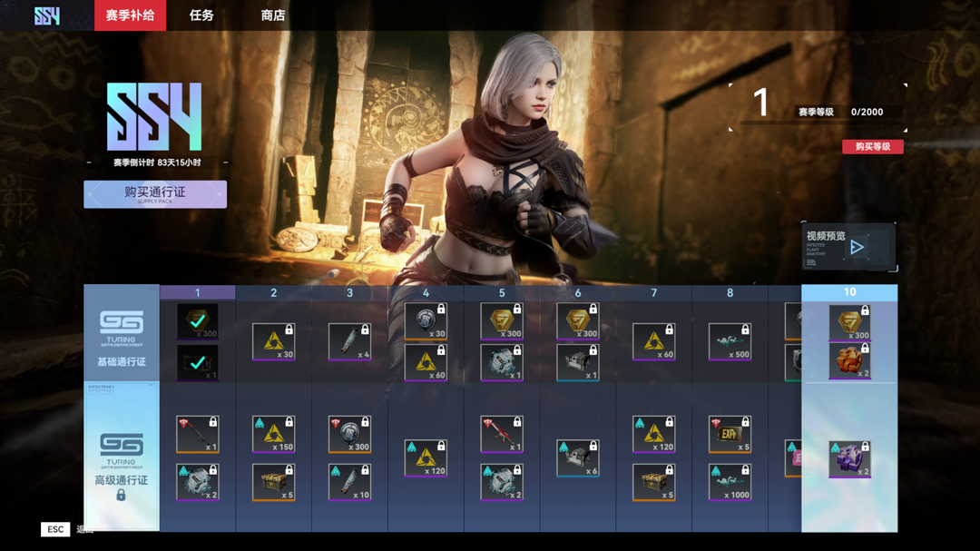Click the red 购买等级 button
The image size is (980, 551).
pyautogui.click(x=872, y=146)
